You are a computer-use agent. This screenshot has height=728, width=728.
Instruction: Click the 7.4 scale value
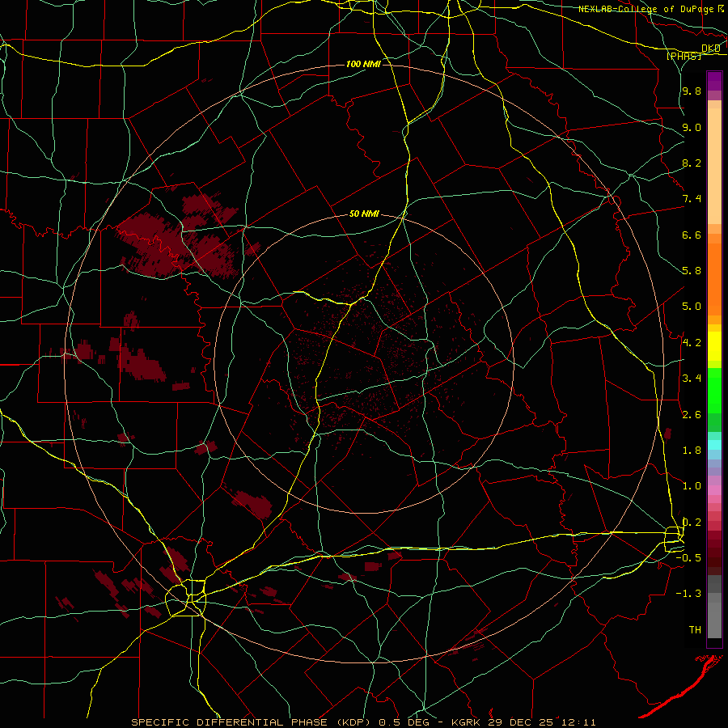692,199
